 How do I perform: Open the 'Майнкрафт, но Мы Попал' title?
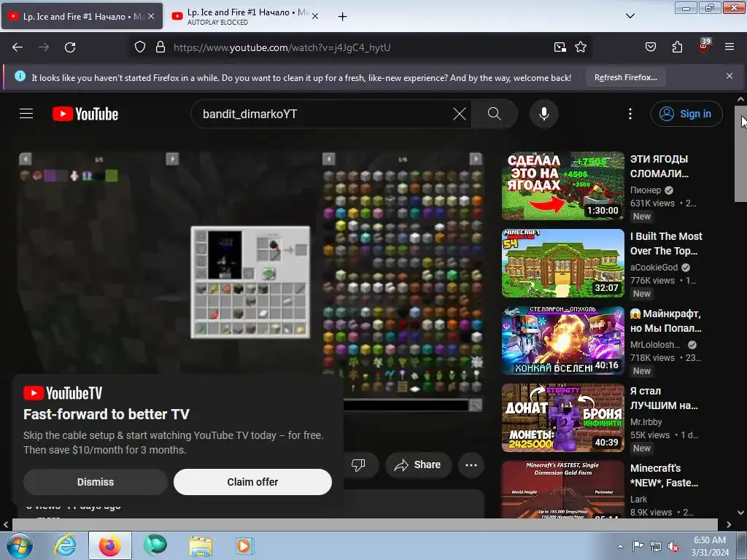click(665, 321)
